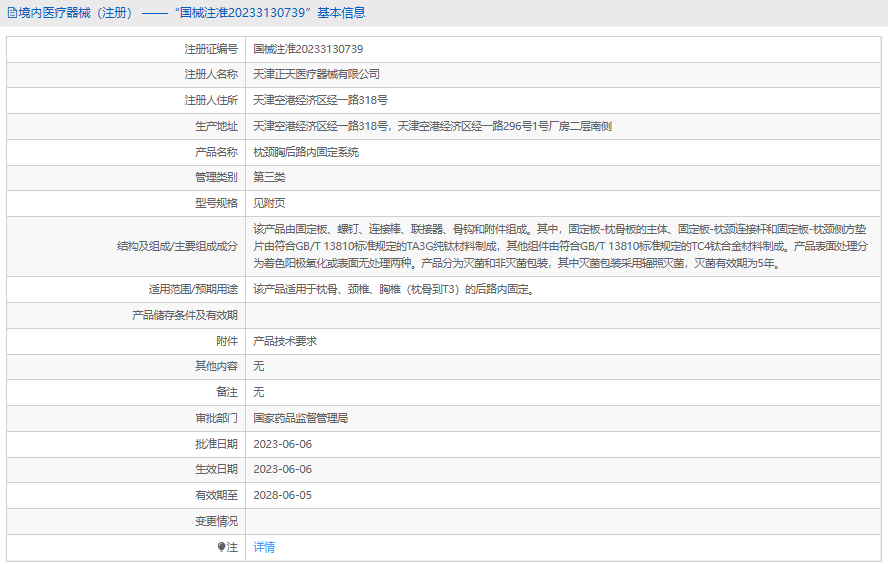The width and height of the screenshot is (888, 564).
Task: Click the 备注 label cell
Action: (x=126, y=392)
